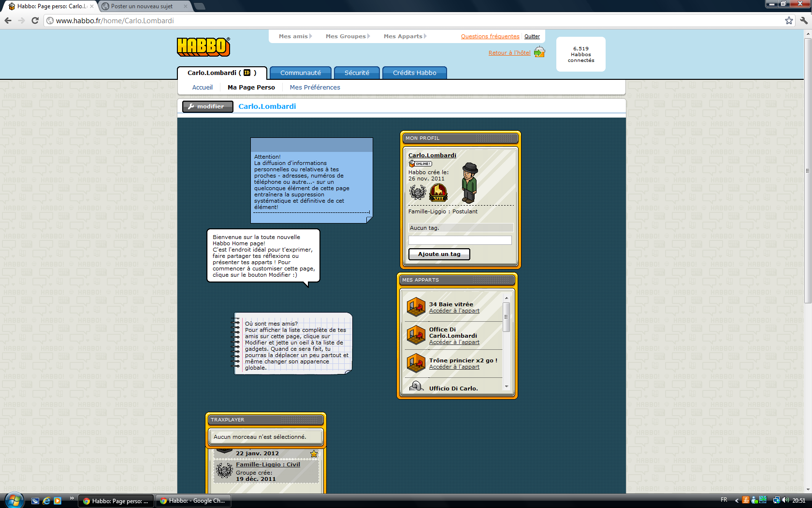Screen dimensions: 812x508
Task: Click the red VII badge in Mon Profil
Action: [438, 193]
